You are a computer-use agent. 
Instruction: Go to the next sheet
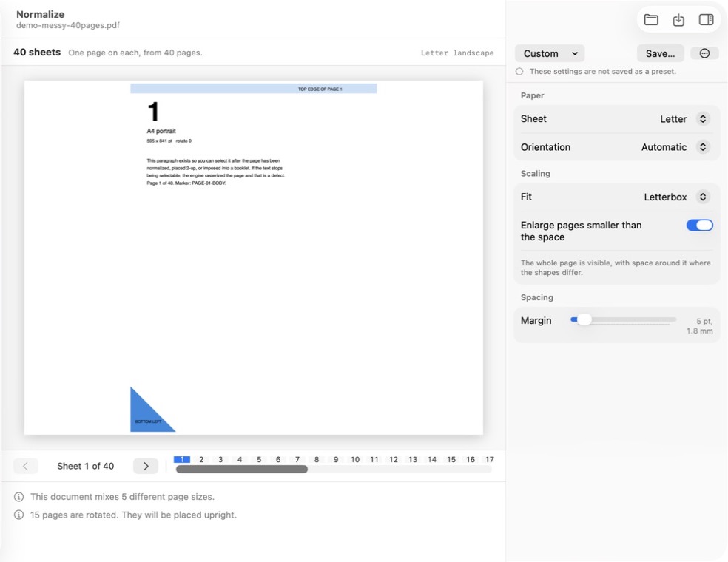point(146,466)
